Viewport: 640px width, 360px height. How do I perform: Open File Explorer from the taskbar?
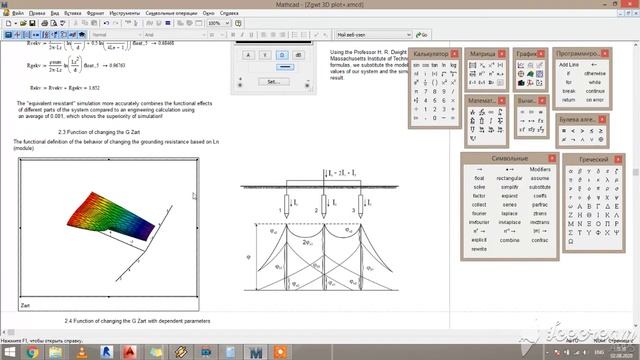(56, 352)
